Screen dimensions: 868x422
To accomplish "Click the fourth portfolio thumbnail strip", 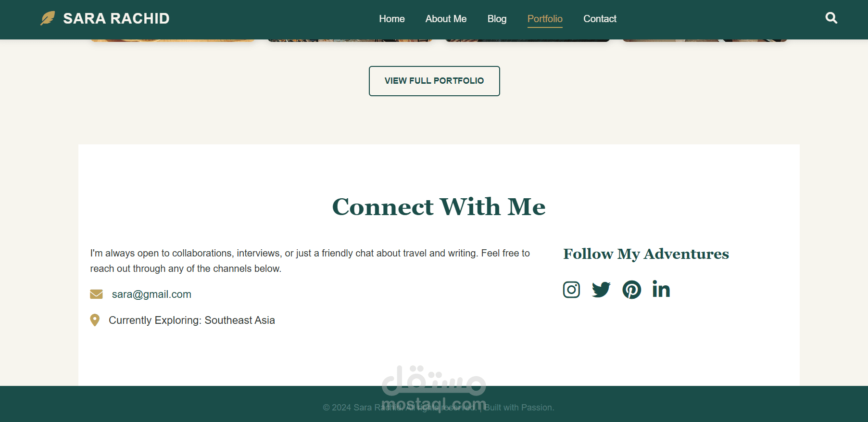I will [x=705, y=40].
